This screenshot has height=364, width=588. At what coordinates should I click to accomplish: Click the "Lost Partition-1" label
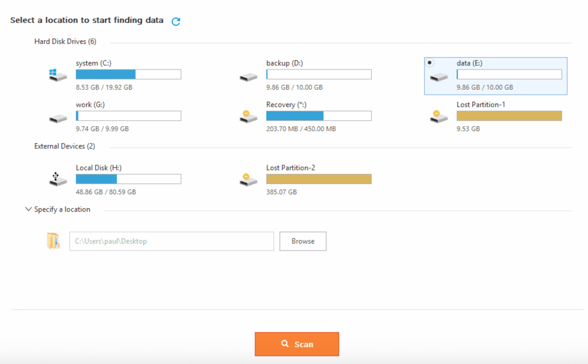point(481,105)
